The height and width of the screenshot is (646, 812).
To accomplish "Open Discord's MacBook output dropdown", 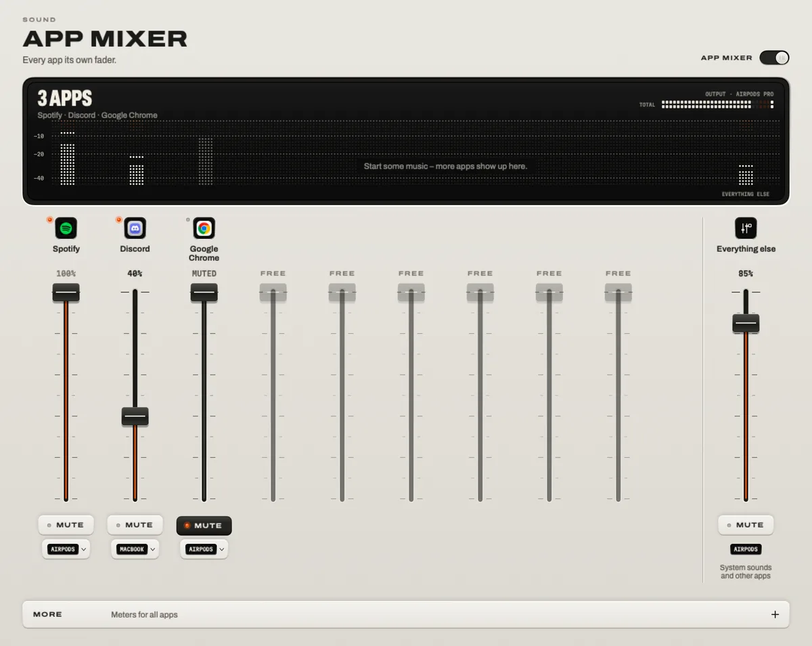I will 135,549.
